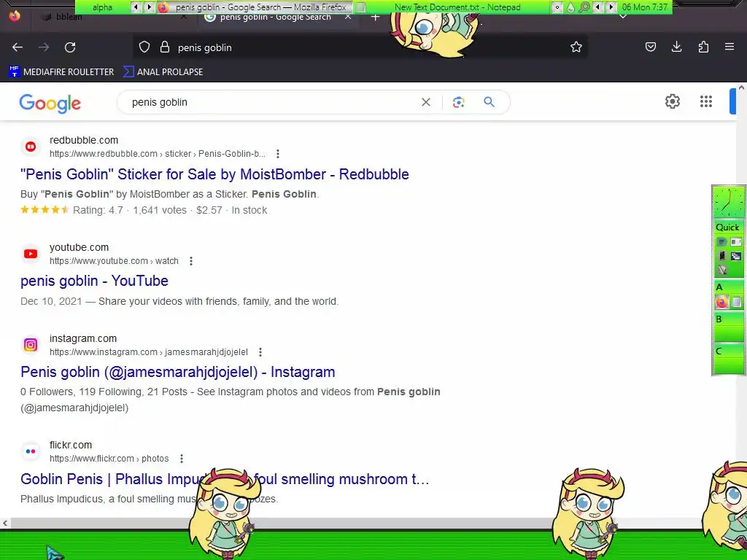Open the Firefox extensions panel
This screenshot has height=560, width=747.
point(703,47)
